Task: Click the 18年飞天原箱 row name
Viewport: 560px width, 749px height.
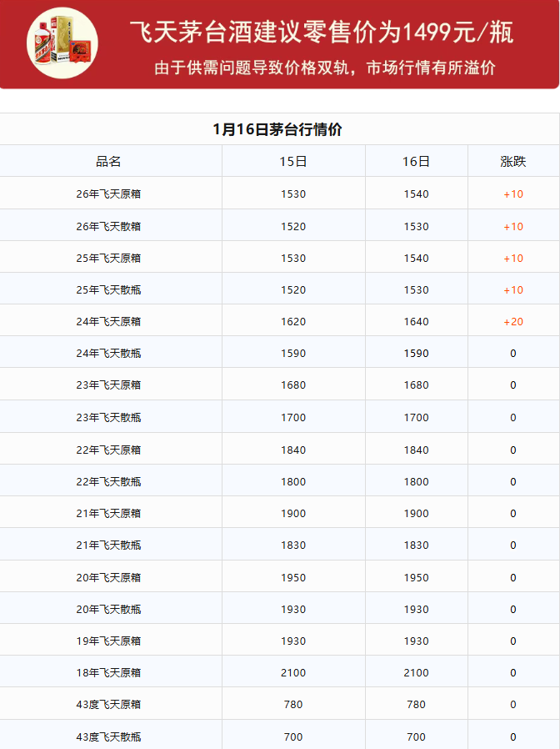Action: pyautogui.click(x=108, y=673)
